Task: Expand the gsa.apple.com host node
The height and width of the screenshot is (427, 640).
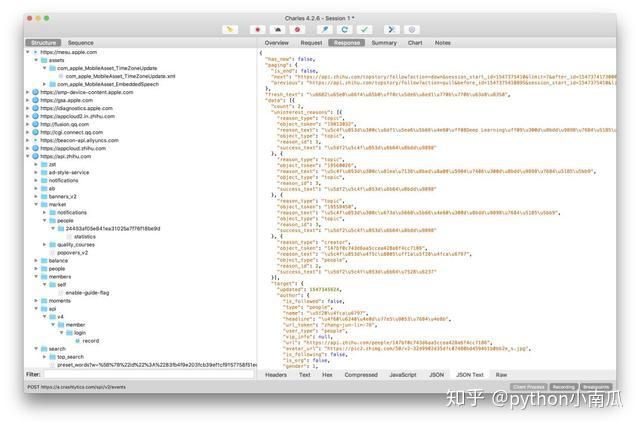Action: click(27, 100)
